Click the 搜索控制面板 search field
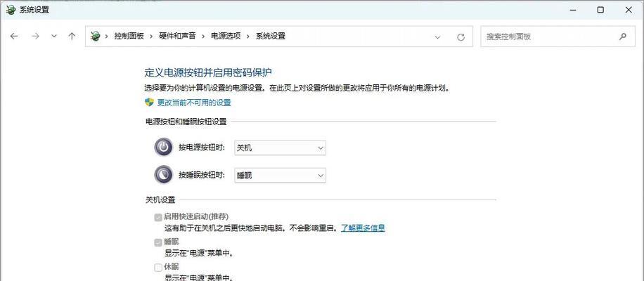The width and height of the screenshot is (644, 281). (x=558, y=37)
